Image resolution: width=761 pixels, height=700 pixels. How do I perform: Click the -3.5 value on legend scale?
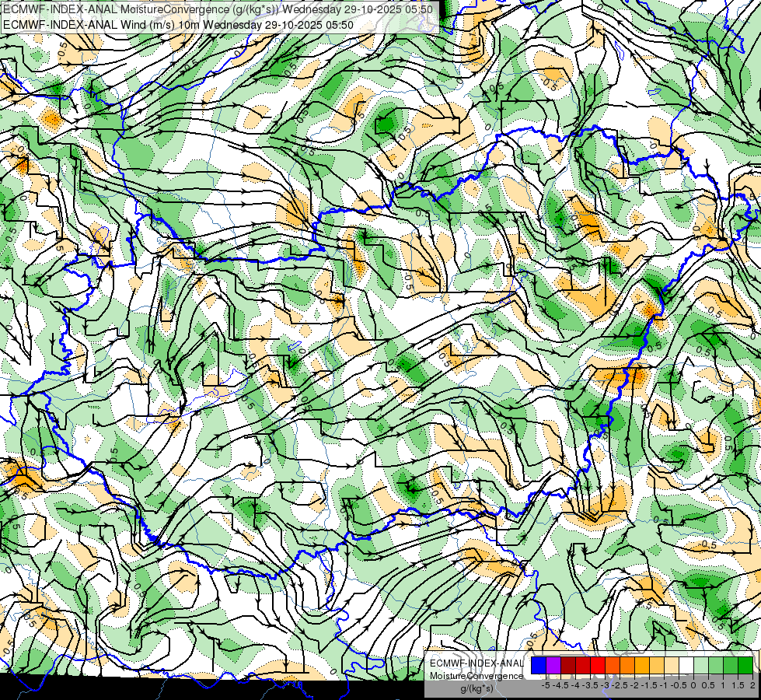point(590,685)
